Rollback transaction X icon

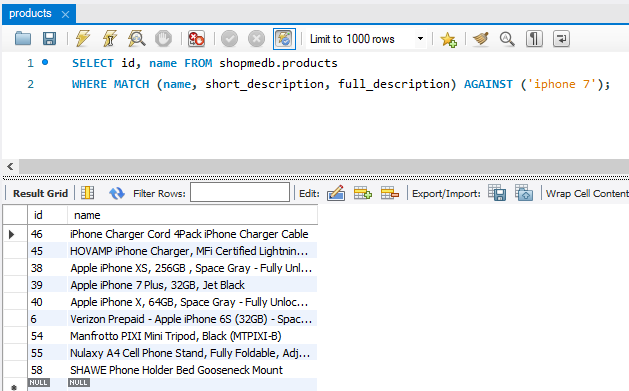tap(256, 39)
